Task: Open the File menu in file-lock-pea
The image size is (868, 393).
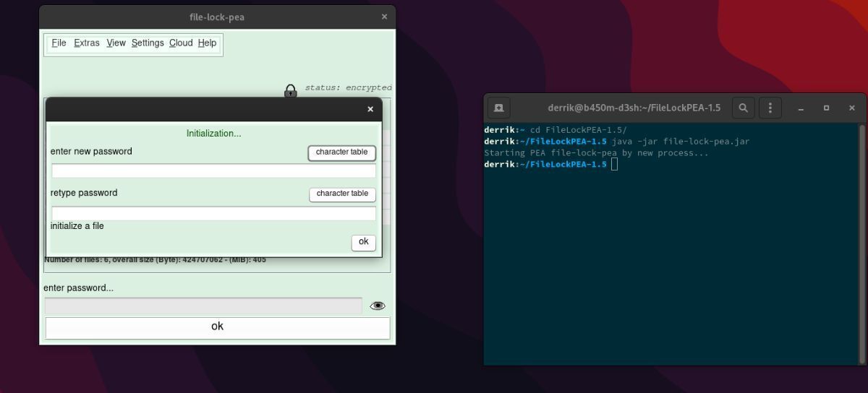Action: 59,43
